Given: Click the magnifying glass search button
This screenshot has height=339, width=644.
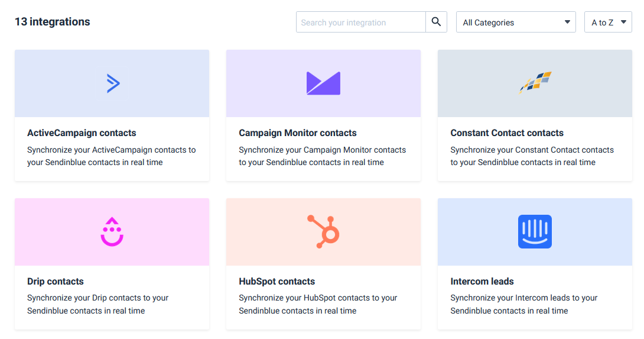Looking at the screenshot, I should 436,22.
